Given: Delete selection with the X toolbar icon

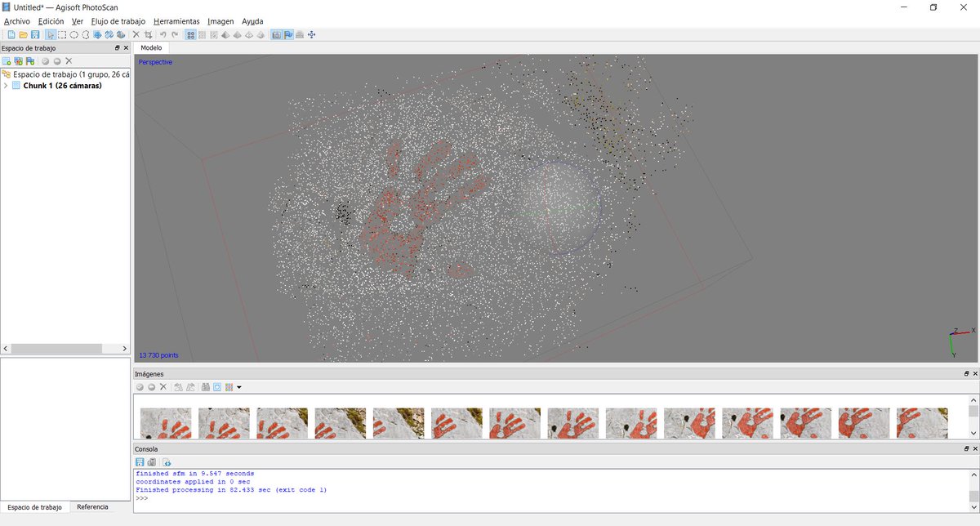Looking at the screenshot, I should pyautogui.click(x=136, y=35).
